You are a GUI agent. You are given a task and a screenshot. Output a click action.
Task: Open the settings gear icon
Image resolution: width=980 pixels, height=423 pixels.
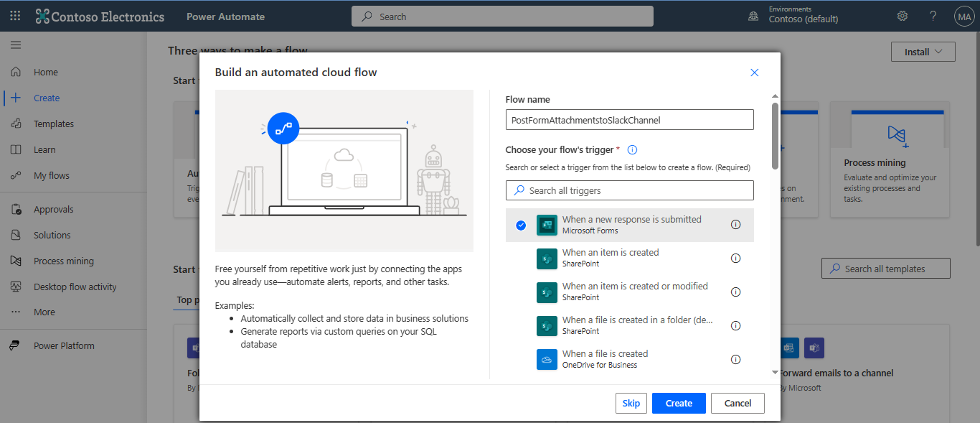pyautogui.click(x=903, y=16)
